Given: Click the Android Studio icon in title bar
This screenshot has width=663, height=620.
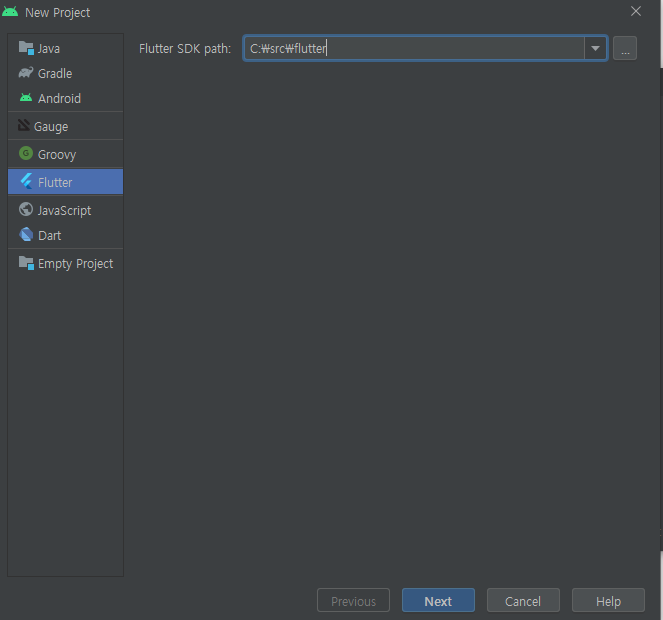Looking at the screenshot, I should (x=10, y=11).
